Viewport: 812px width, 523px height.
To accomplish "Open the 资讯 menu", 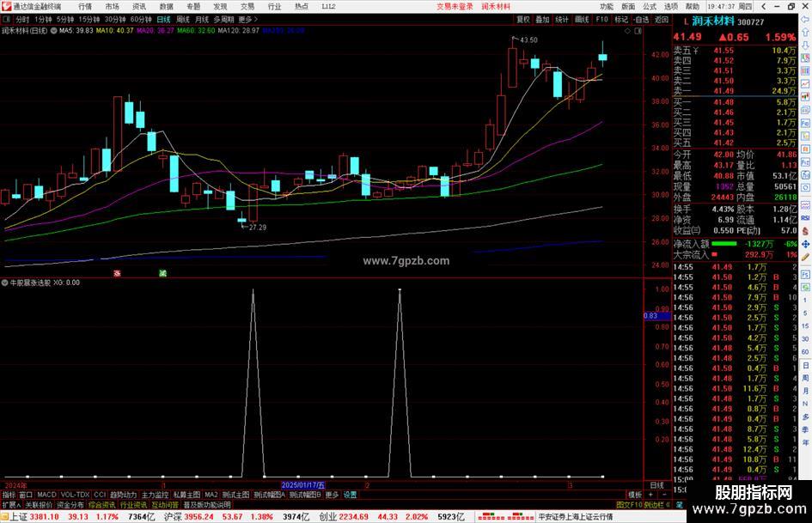I will pyautogui.click(x=139, y=6).
